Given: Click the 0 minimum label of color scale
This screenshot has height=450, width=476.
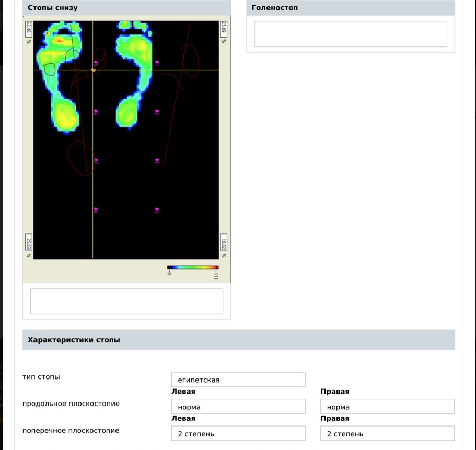Looking at the screenshot, I should tap(169, 273).
